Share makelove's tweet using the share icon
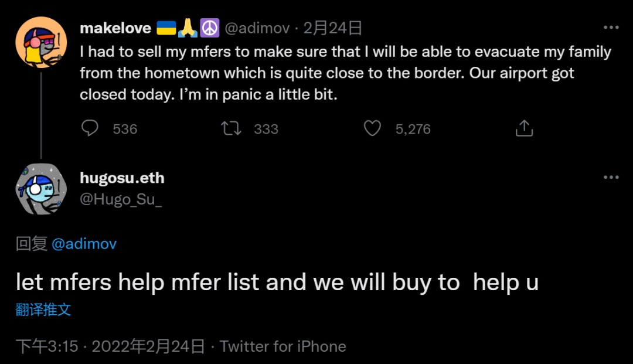The image size is (633, 364). (x=524, y=128)
